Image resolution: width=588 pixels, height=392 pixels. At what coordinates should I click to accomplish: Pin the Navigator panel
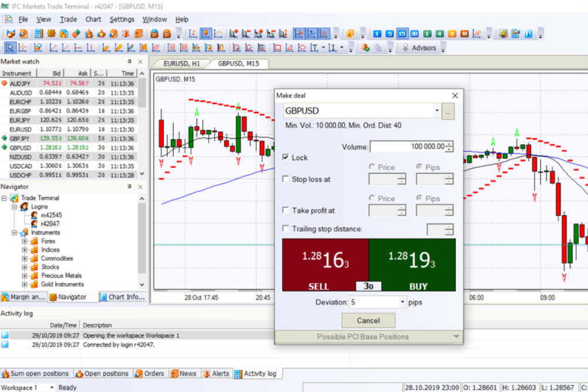129,186
